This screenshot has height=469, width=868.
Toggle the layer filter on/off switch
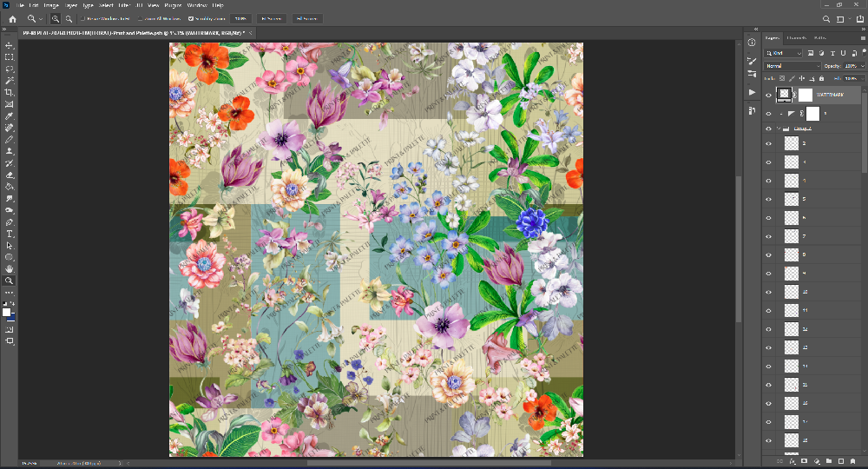[865, 52]
